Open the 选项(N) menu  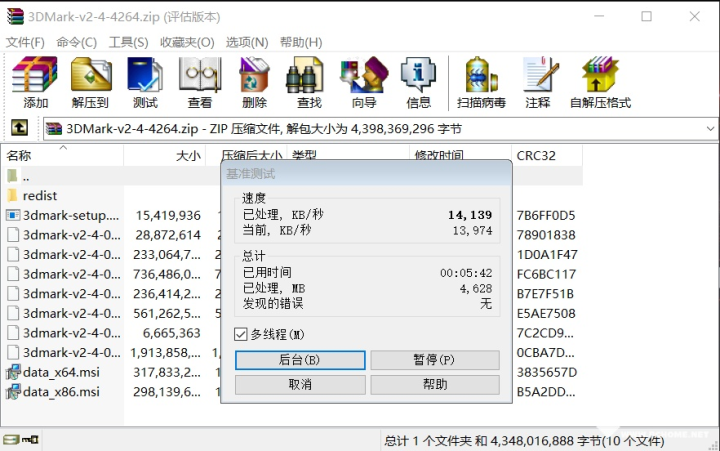[x=247, y=42]
